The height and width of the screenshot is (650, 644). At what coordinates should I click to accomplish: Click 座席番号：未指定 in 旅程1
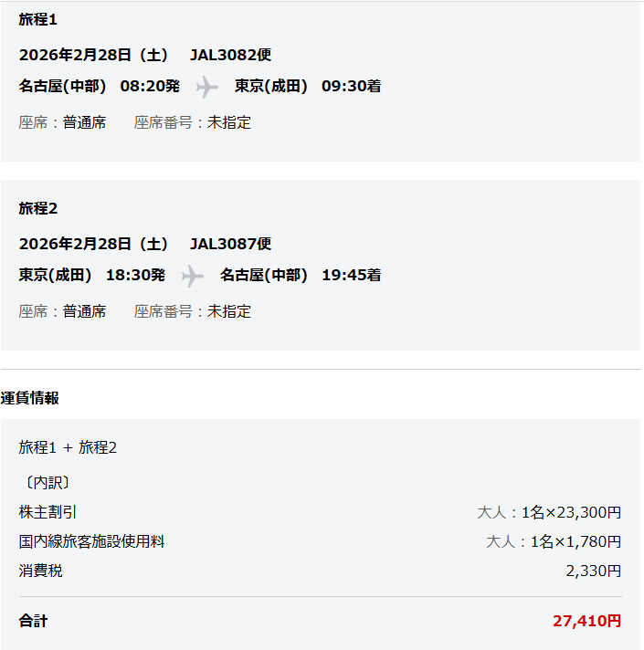(x=193, y=122)
